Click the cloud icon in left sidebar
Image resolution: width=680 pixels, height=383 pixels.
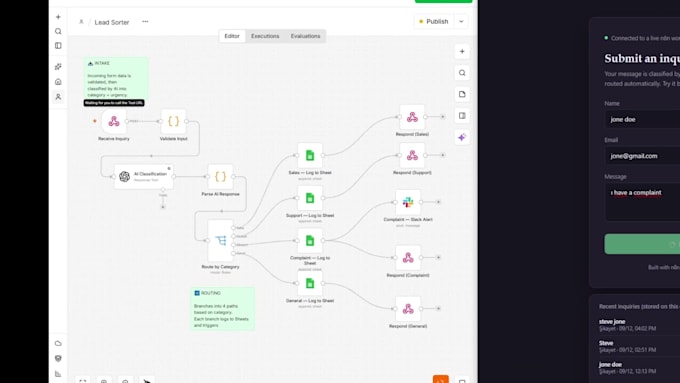click(x=58, y=344)
